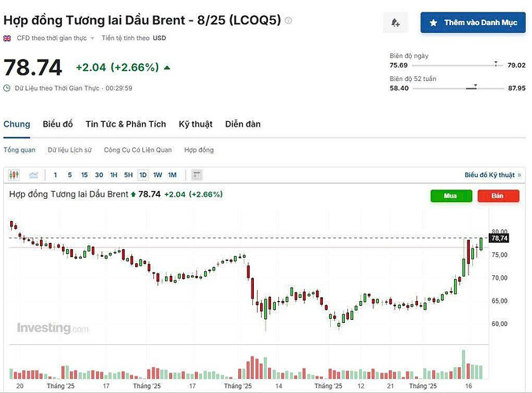Switch to the area chart icon
This screenshot has height=393, width=532.
pos(34,174)
